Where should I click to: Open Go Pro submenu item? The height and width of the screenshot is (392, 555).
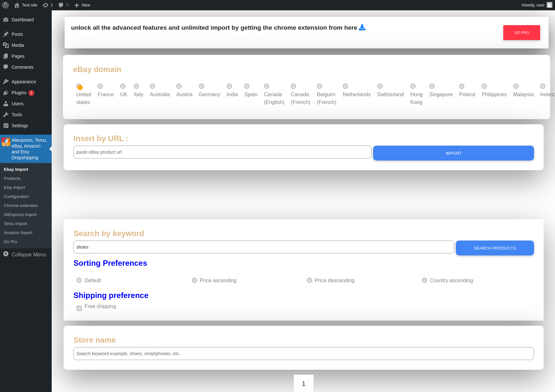pyautogui.click(x=26, y=242)
